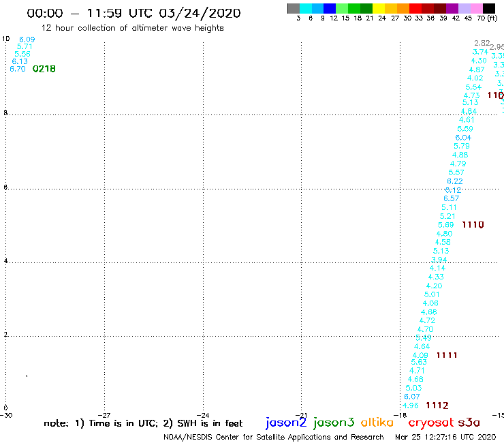Viewport: 504px width, 443px height.
Task: Click the 6.09 wave height value
Action: point(27,40)
